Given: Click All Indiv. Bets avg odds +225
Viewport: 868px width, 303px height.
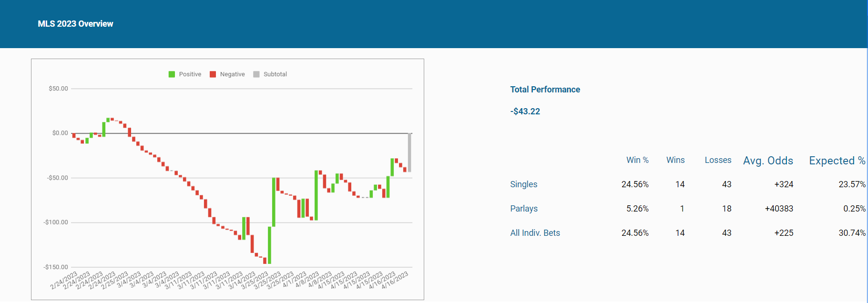Looking at the screenshot, I should 784,233.
